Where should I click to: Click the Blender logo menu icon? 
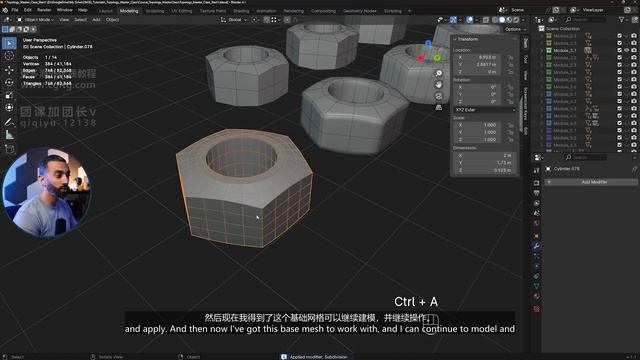tap(5, 10)
